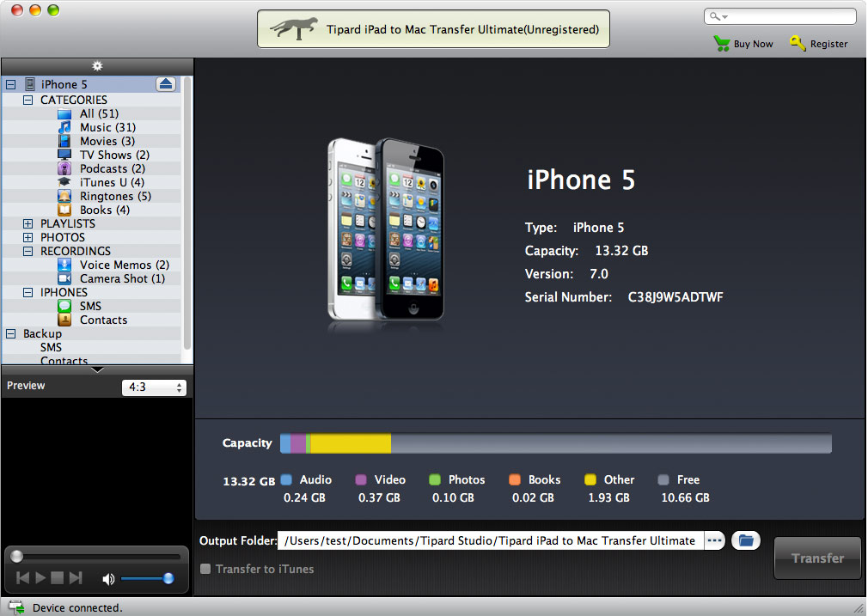Open Voice Memos (2) recordings
The width and height of the screenshot is (868, 616).
(125, 265)
